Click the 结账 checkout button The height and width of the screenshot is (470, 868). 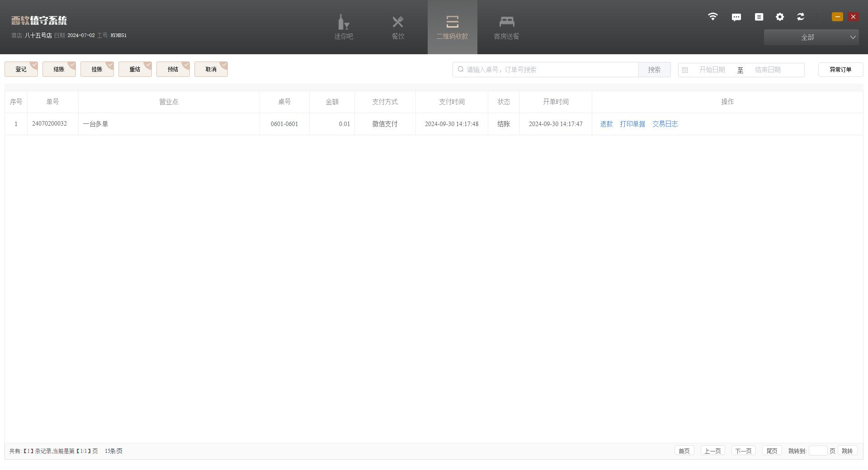59,70
